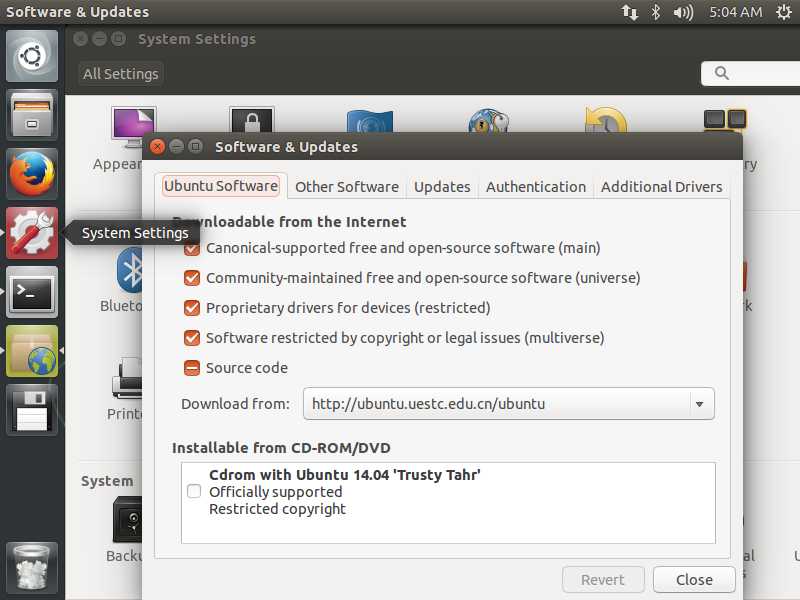Open clock arrow icon in System Settings
Image resolution: width=800 pixels, height=600 pixels.
pos(606,120)
